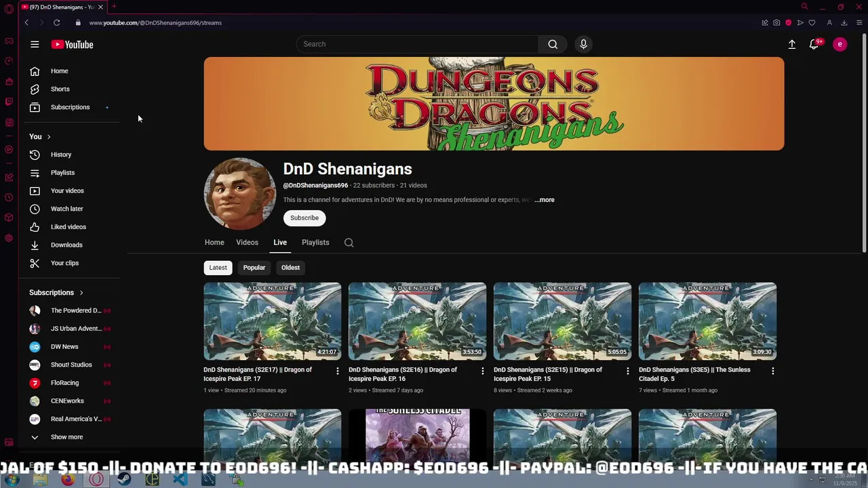The width and height of the screenshot is (868, 488).
Task: Open the account avatar menu
Action: tap(840, 44)
